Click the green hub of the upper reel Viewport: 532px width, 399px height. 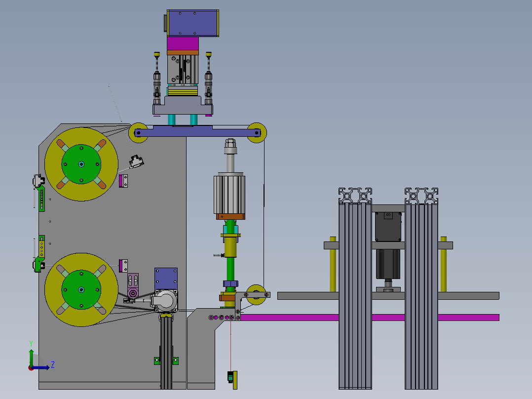(x=81, y=164)
